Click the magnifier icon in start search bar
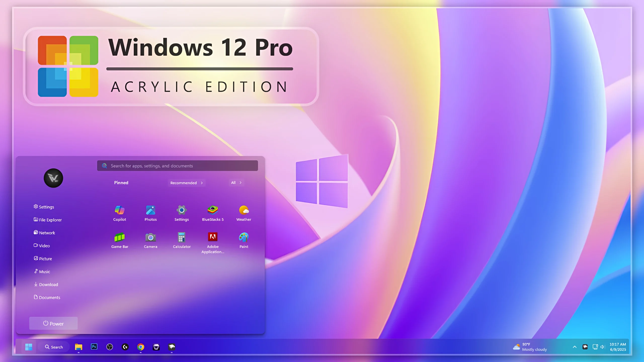This screenshot has width=644, height=362. 104,166
